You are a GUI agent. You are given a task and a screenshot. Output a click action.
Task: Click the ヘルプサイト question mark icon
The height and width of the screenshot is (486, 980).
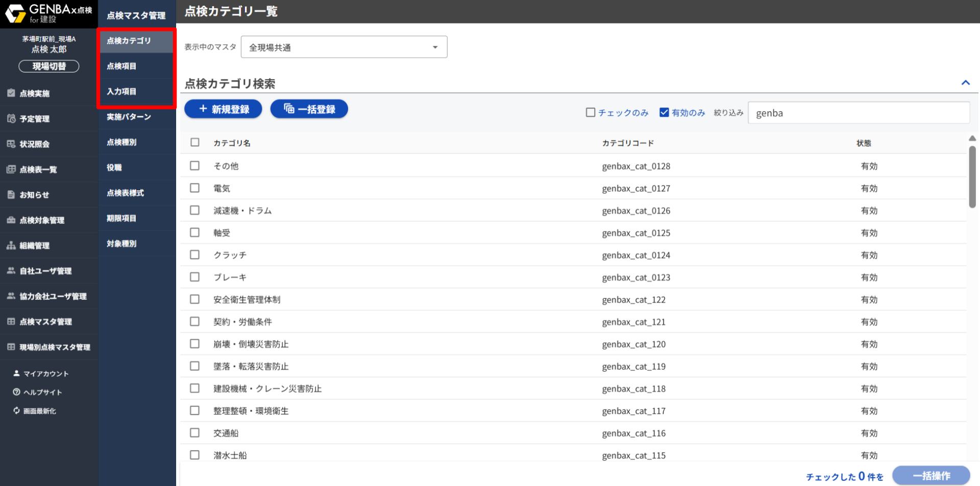(x=17, y=392)
